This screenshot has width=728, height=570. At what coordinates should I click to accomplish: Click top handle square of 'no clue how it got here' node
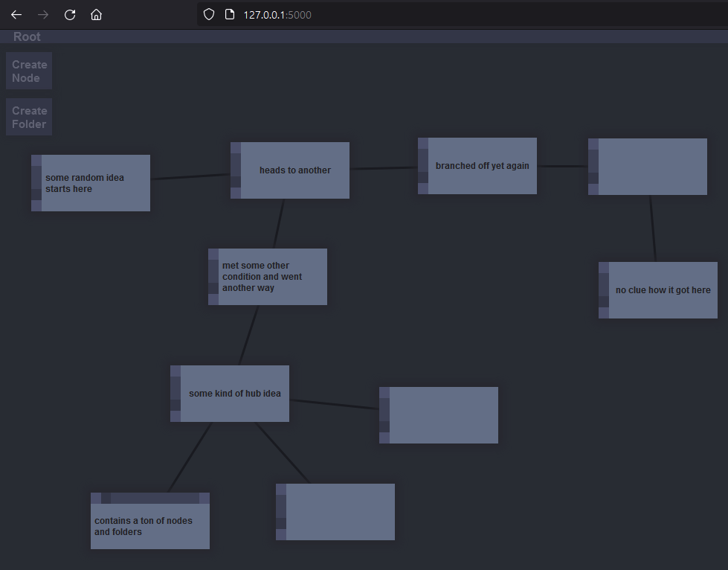tap(604, 268)
